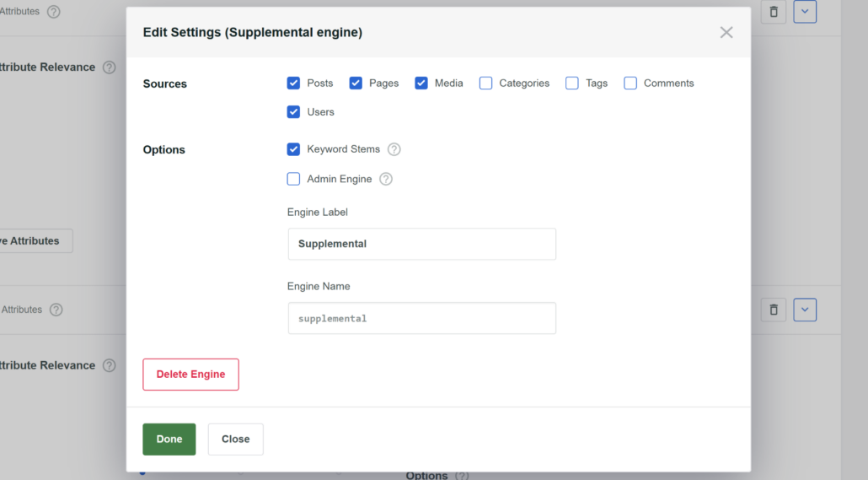Click the Engine Label input field
The height and width of the screenshot is (480, 868).
[422, 244]
